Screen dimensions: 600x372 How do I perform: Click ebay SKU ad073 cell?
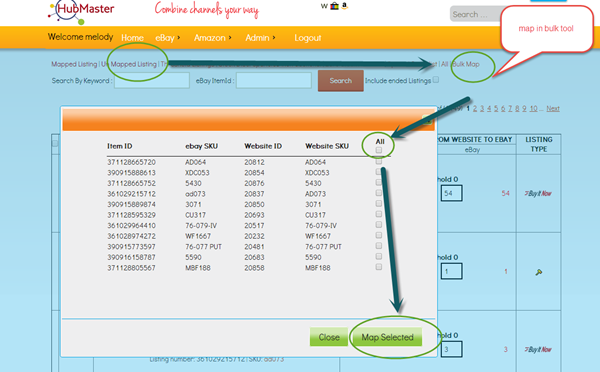click(x=196, y=194)
